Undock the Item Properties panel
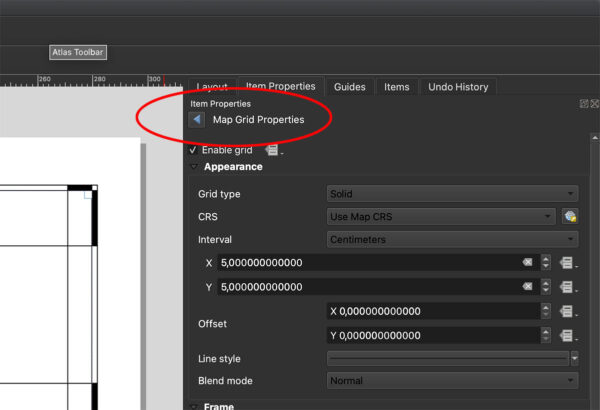Image resolution: width=600 pixels, height=410 pixels. (x=584, y=103)
